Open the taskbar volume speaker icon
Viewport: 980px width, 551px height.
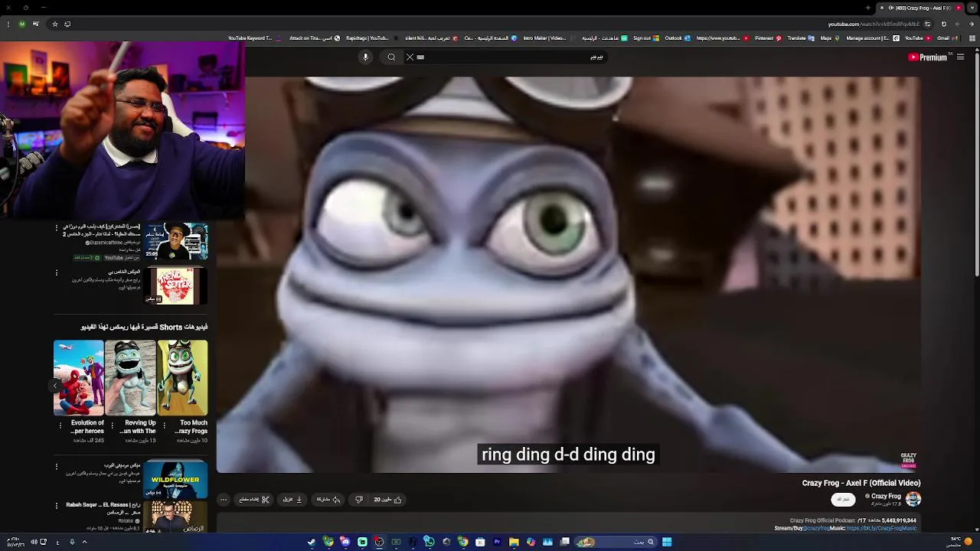(34, 542)
